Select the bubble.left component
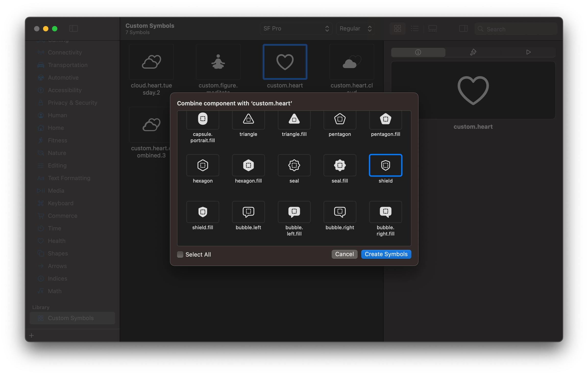Image resolution: width=588 pixels, height=375 pixels. pyautogui.click(x=248, y=212)
